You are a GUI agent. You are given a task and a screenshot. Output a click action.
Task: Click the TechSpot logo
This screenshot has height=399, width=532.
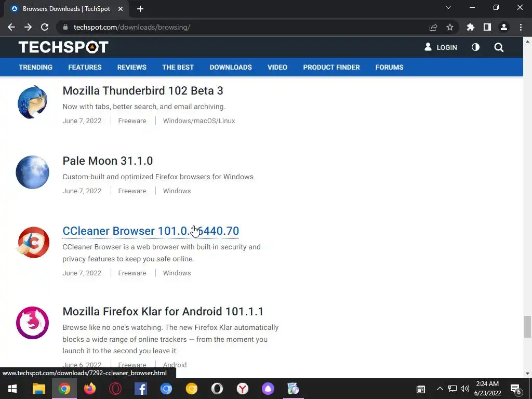click(63, 47)
